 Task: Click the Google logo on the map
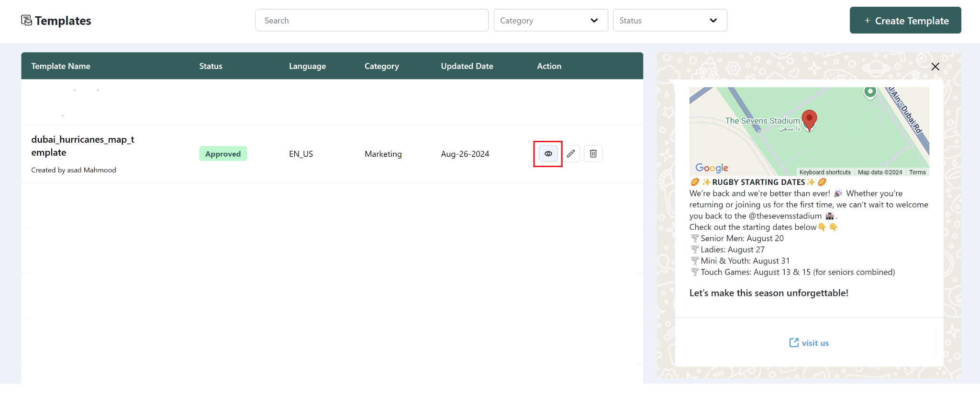[x=712, y=168]
